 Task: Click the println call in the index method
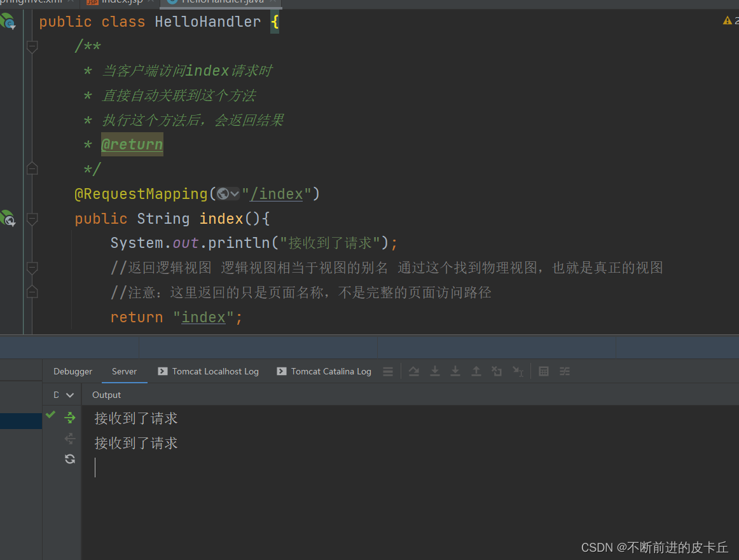tap(239, 243)
